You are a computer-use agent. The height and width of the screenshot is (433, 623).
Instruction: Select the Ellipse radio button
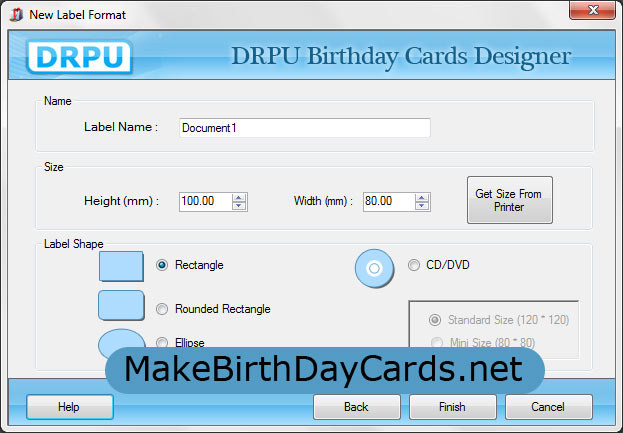(x=162, y=342)
